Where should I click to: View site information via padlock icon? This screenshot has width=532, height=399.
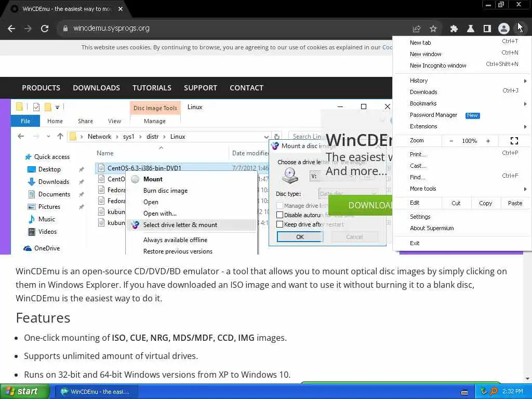65,29
